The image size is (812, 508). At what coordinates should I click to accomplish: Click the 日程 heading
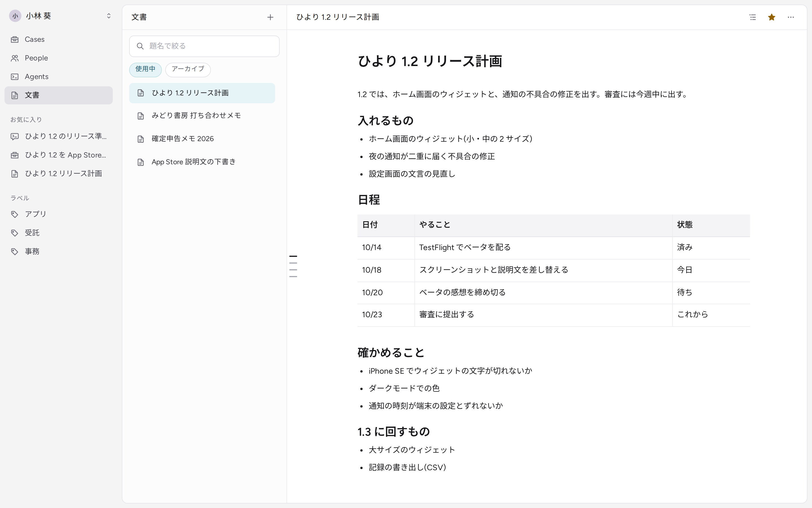coord(369,200)
